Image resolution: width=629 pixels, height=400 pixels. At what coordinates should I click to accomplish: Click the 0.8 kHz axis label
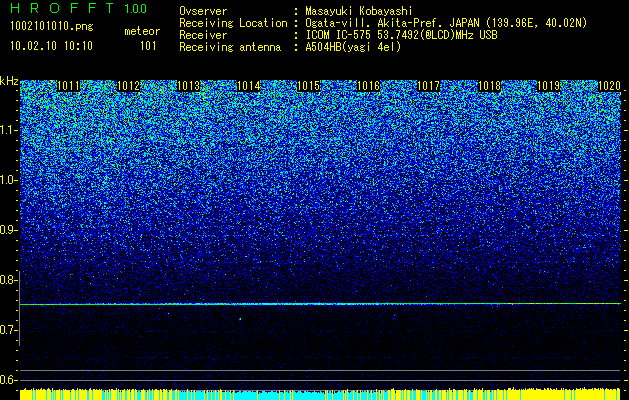[8, 280]
